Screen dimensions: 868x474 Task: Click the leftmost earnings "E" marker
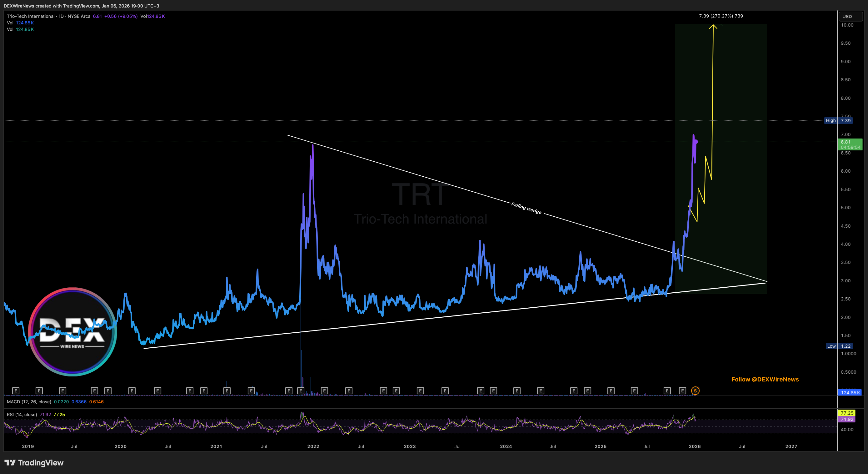click(x=16, y=391)
